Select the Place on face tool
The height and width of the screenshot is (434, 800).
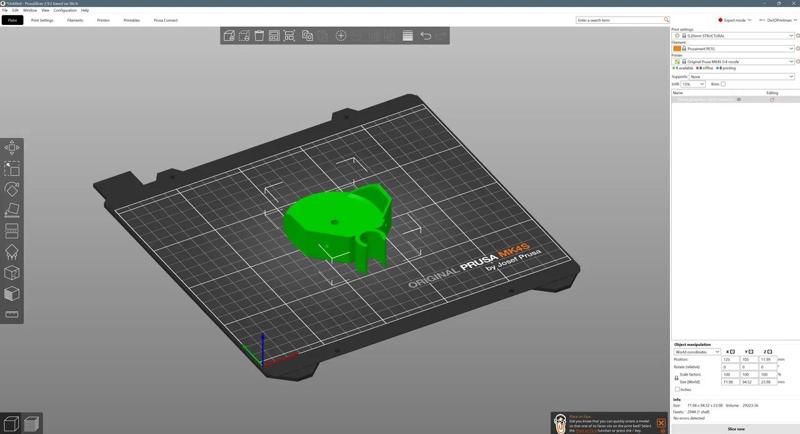click(12, 210)
